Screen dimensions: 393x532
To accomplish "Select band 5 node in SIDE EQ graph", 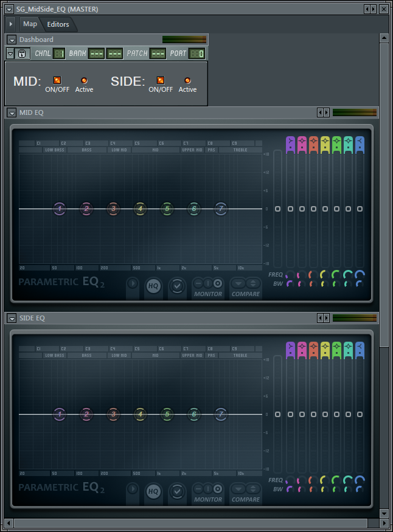I will (167, 414).
